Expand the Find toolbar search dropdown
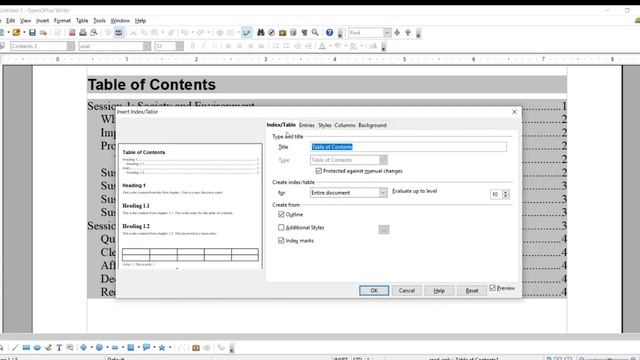 (x=387, y=33)
